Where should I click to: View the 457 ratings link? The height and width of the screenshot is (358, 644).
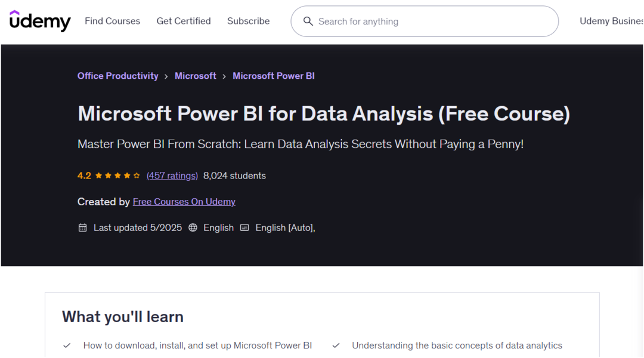point(172,175)
